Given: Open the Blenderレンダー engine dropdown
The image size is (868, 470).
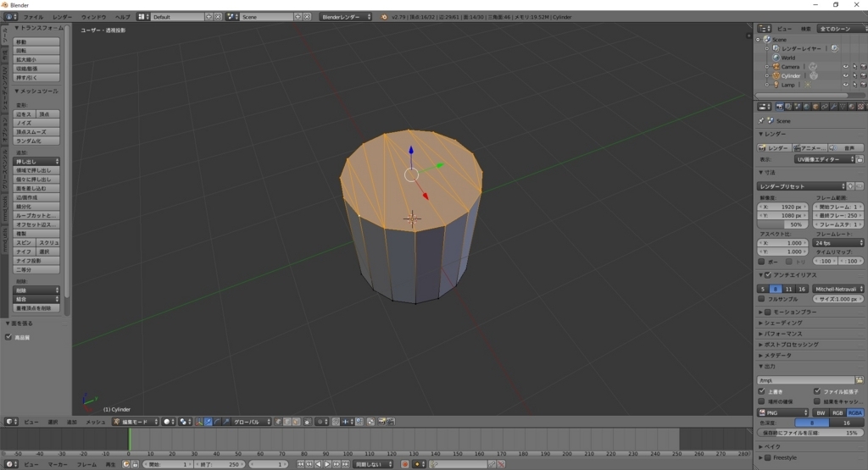Looking at the screenshot, I should pyautogui.click(x=346, y=17).
